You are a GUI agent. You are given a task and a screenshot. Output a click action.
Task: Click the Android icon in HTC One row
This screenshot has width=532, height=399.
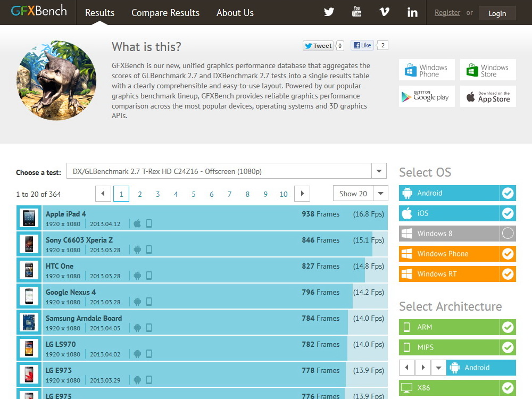[x=137, y=276]
